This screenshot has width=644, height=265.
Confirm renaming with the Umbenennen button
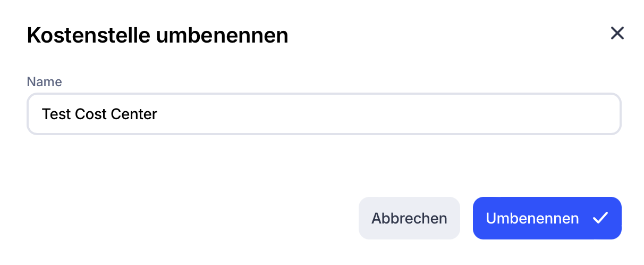pyautogui.click(x=547, y=218)
